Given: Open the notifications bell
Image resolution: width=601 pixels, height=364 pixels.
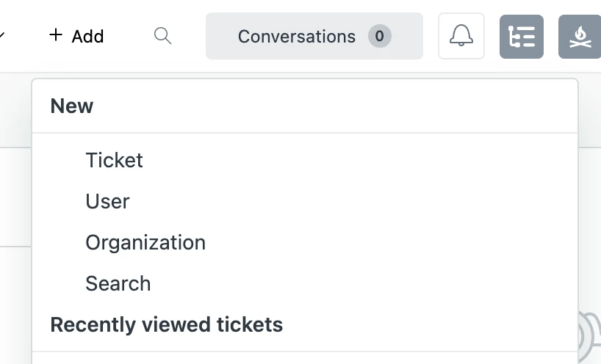Looking at the screenshot, I should click(461, 36).
